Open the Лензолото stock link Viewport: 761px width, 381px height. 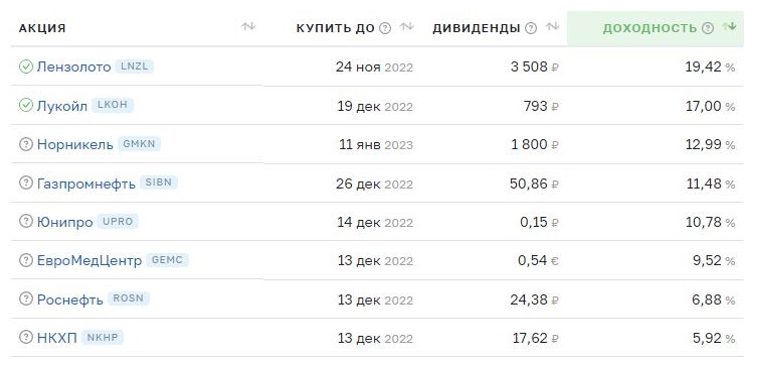(x=74, y=66)
